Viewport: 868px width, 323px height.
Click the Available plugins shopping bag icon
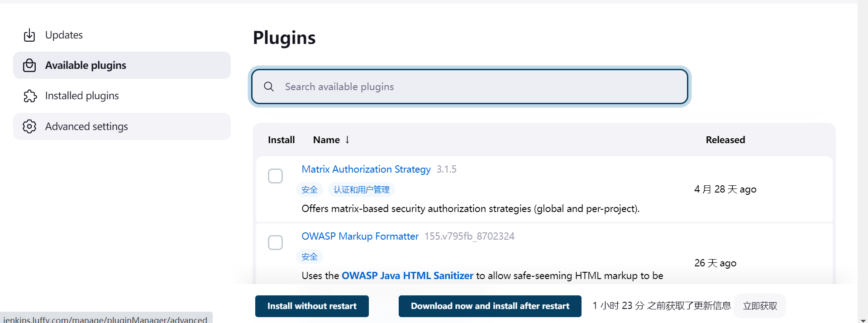click(29, 65)
